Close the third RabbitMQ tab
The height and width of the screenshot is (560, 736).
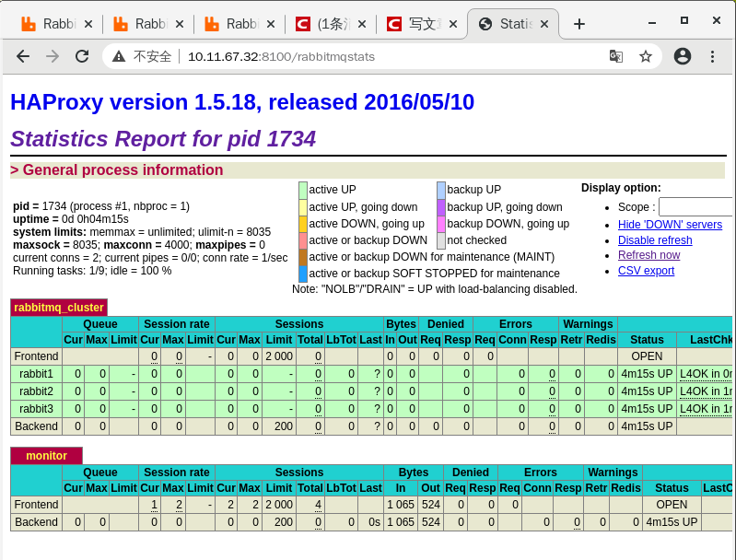[271, 24]
